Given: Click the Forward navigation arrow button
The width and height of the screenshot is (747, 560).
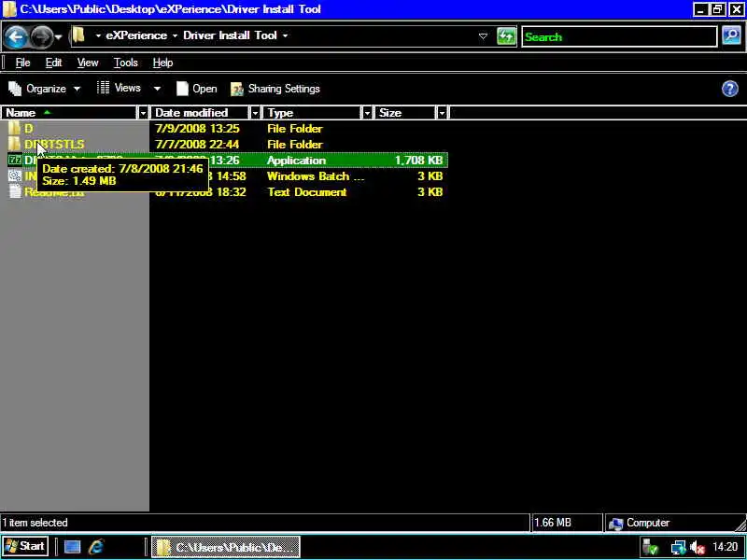Looking at the screenshot, I should click(41, 36).
